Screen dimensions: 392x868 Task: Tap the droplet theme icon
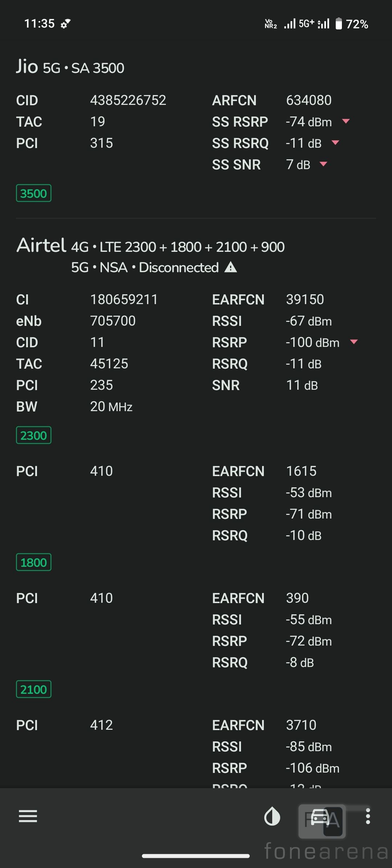[x=272, y=816]
